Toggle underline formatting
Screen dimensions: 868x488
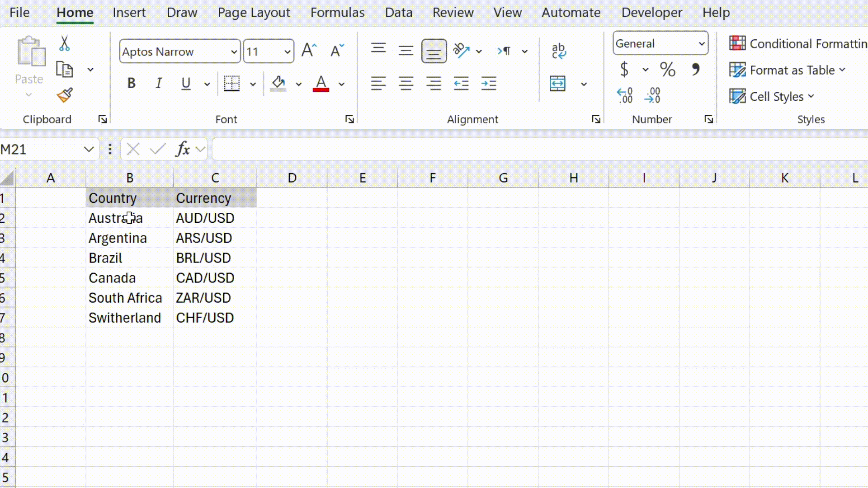click(x=185, y=83)
